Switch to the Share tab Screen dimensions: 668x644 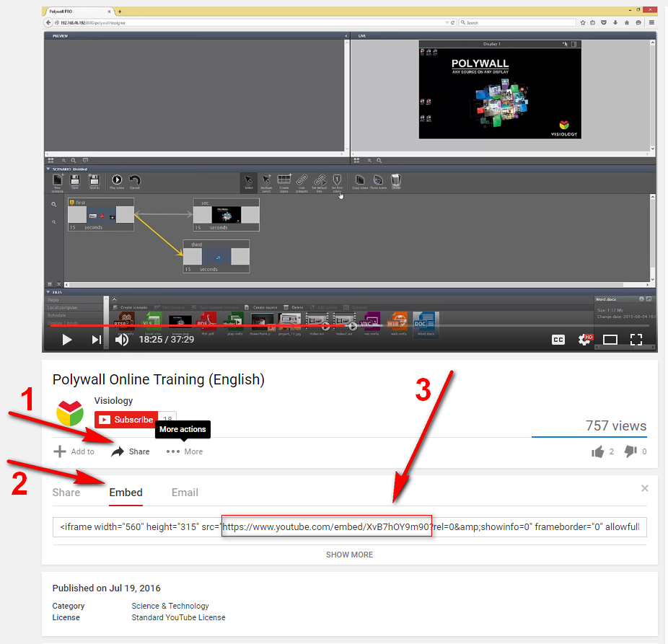(66, 493)
